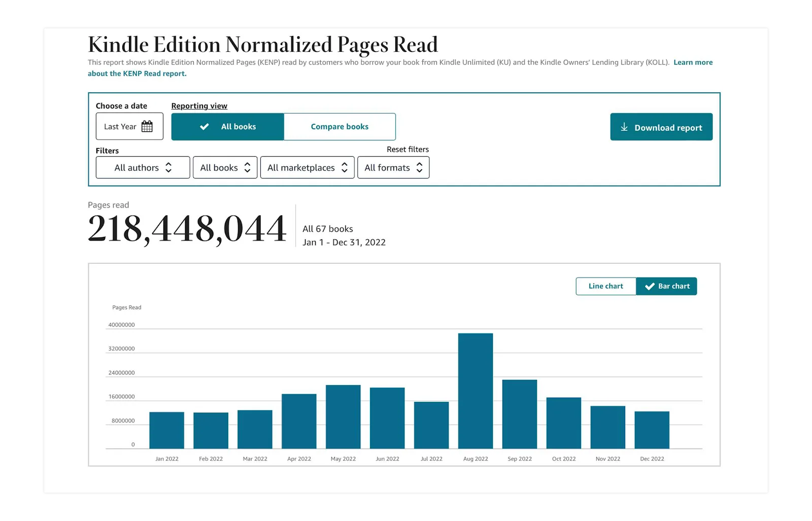
Task: Click the Bar chart checkmark icon
Action: click(649, 286)
